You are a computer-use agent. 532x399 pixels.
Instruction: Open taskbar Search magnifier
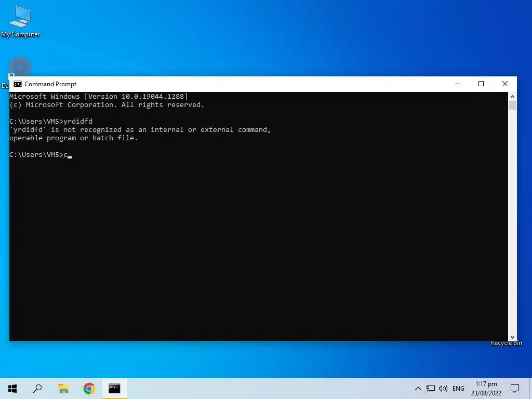(37, 389)
